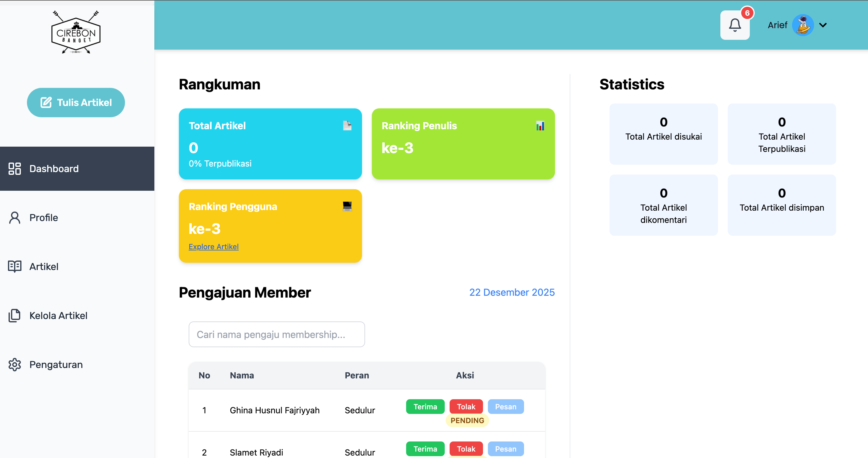Click Terima for Slamet Riyadi

[425, 449]
